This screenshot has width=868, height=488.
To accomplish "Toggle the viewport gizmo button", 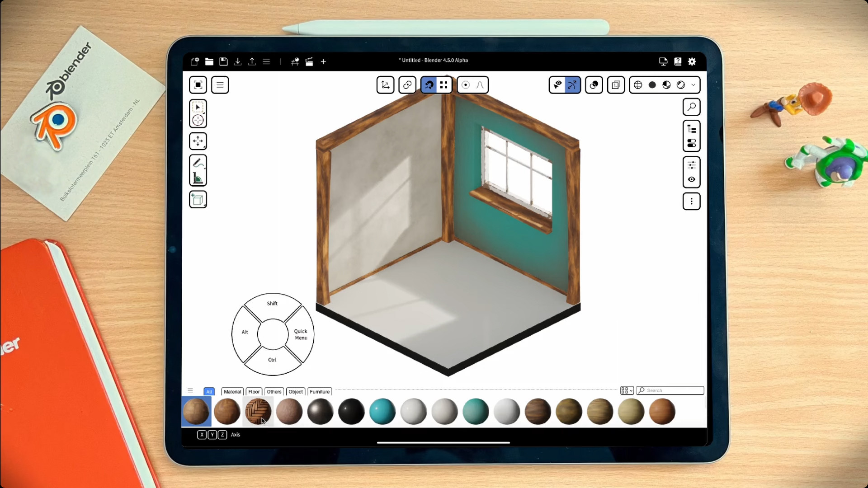I will pyautogui.click(x=572, y=85).
